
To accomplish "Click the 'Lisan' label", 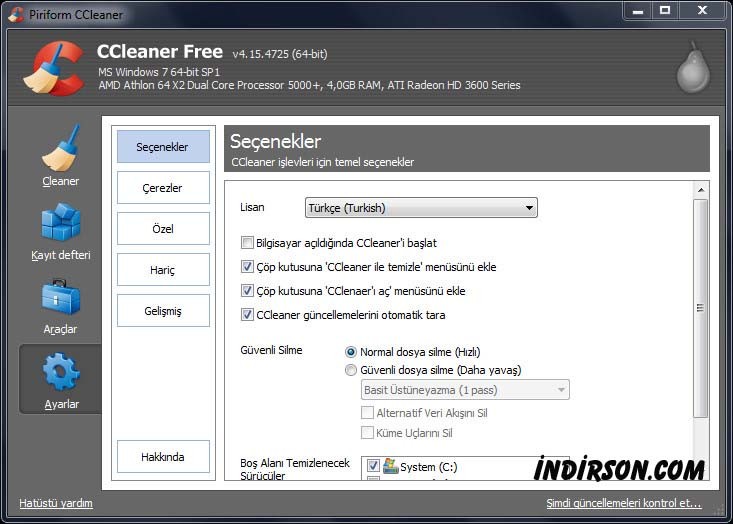I will [x=252, y=207].
